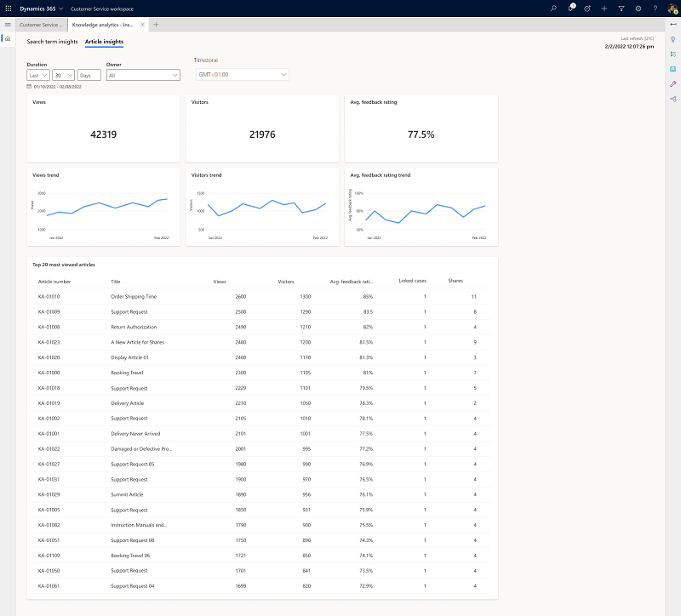Toggle the site map hamburger menu
This screenshot has height=616, width=681.
pos(8,25)
